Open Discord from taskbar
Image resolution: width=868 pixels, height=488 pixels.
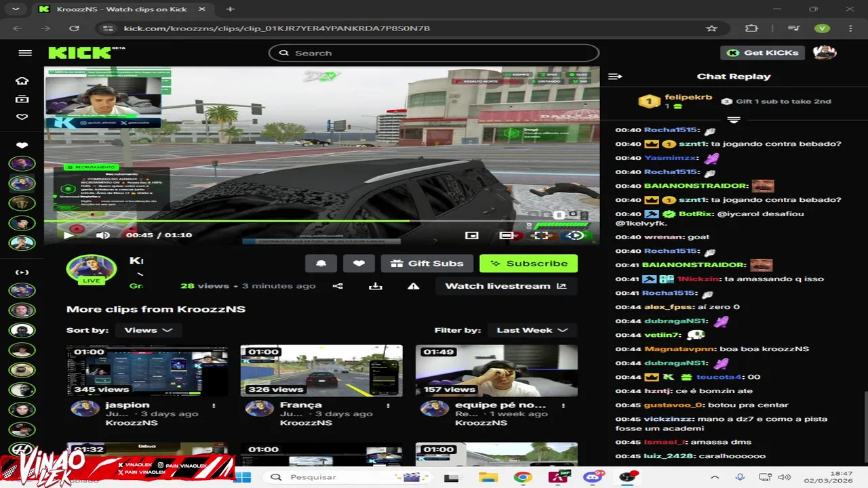(593, 477)
